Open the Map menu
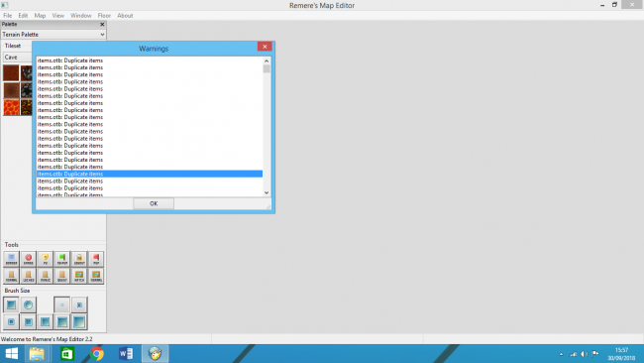The width and height of the screenshot is (644, 363). pos(40,16)
